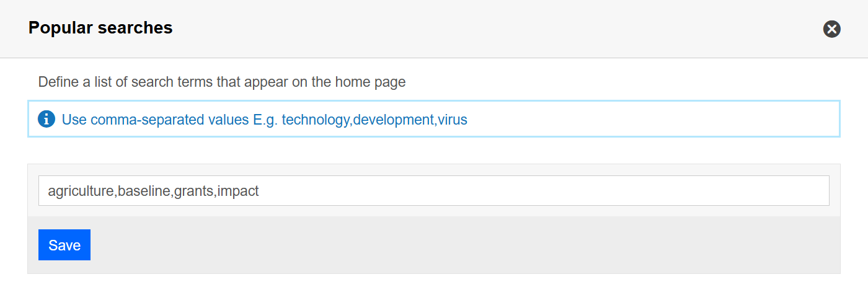This screenshot has height=300, width=868.
Task: Focus the search terms input field
Action: (433, 191)
